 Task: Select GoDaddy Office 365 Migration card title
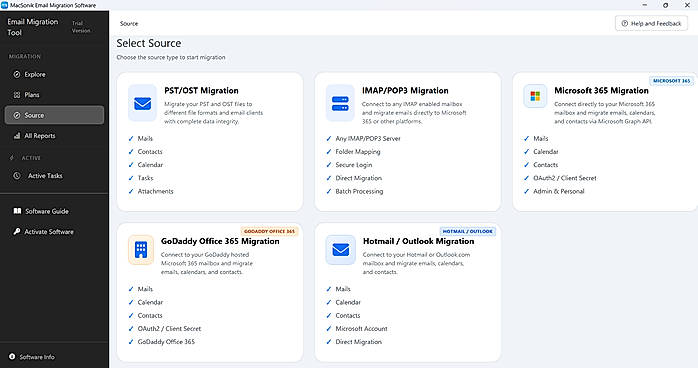220,241
